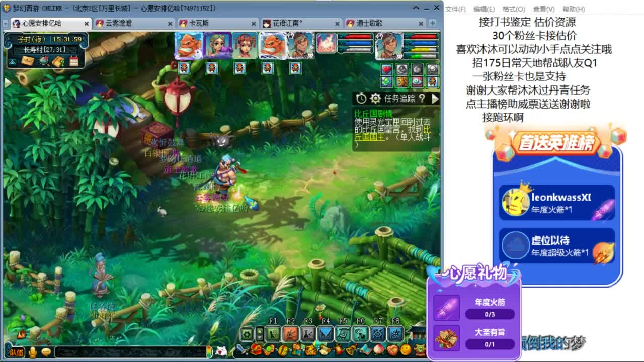Open the window menu dropdown arrow in title bar
Screen dimensions: 644x362
point(416,8)
